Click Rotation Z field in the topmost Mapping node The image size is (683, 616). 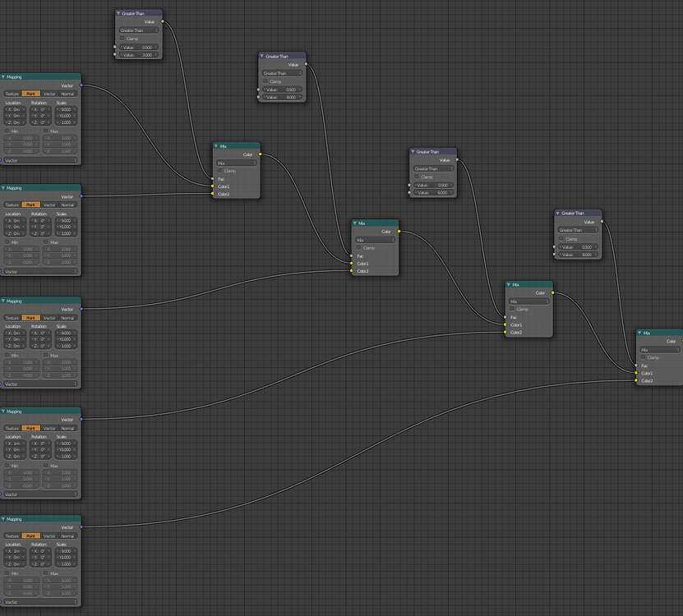(40, 122)
